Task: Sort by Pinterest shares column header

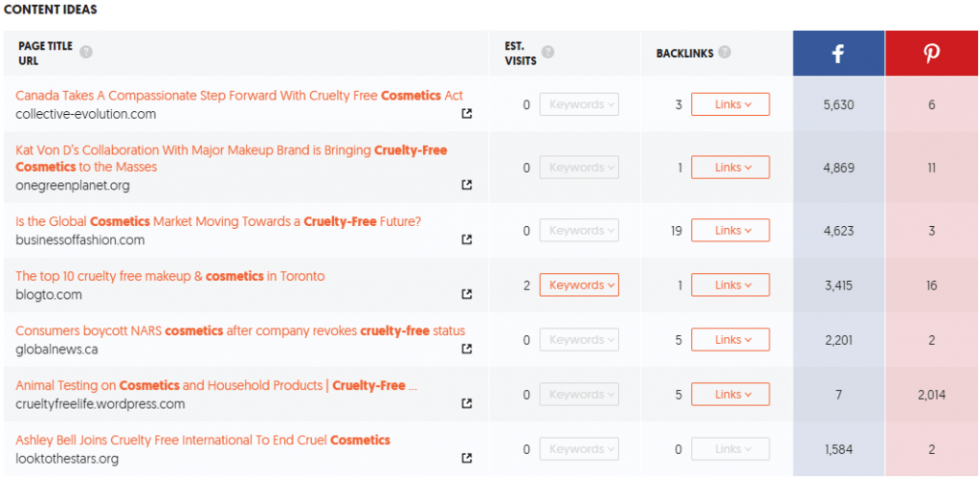Action: click(932, 54)
